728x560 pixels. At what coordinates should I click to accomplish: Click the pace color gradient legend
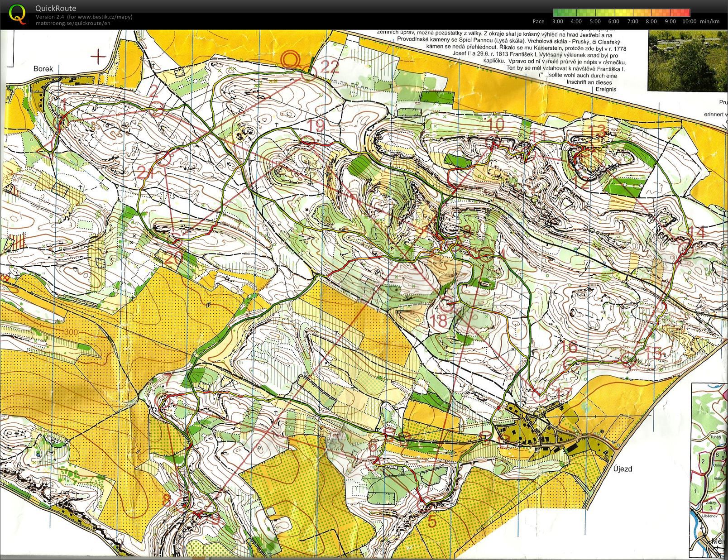point(621,13)
